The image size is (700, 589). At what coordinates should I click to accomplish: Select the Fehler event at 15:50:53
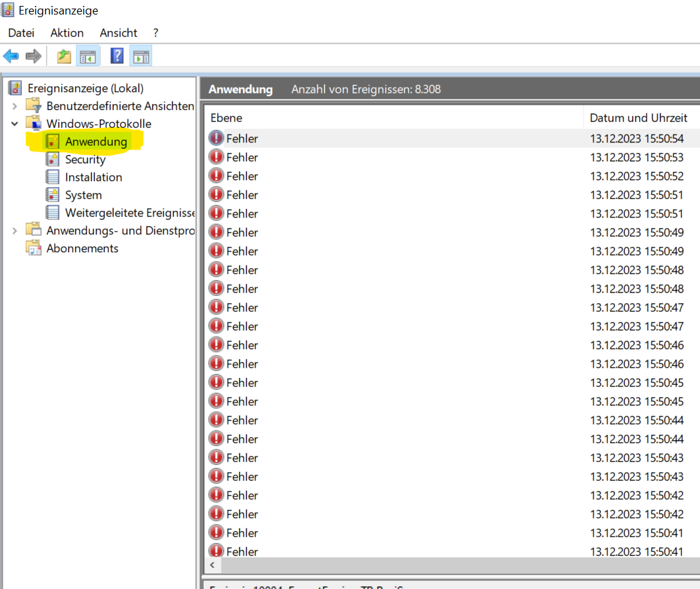(x=452, y=157)
